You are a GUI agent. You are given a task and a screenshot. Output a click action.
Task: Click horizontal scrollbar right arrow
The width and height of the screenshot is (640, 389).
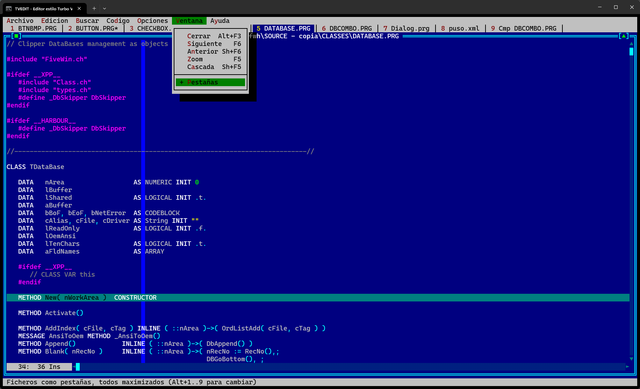[x=627, y=367]
